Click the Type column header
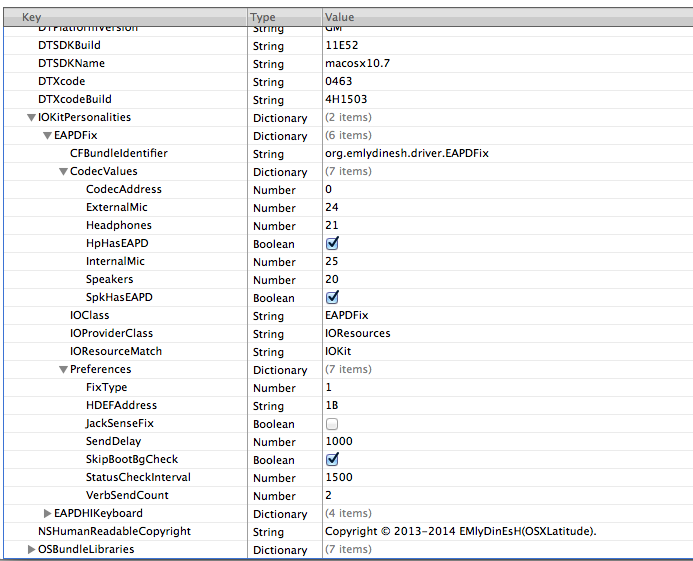 [284, 17]
